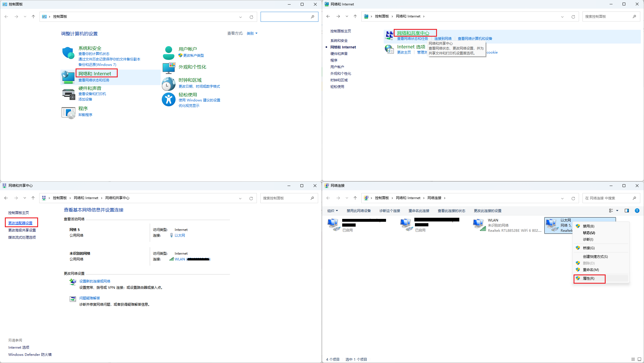
Task: Click 创建快捷方式(S) menu entry
Action: (x=595, y=257)
